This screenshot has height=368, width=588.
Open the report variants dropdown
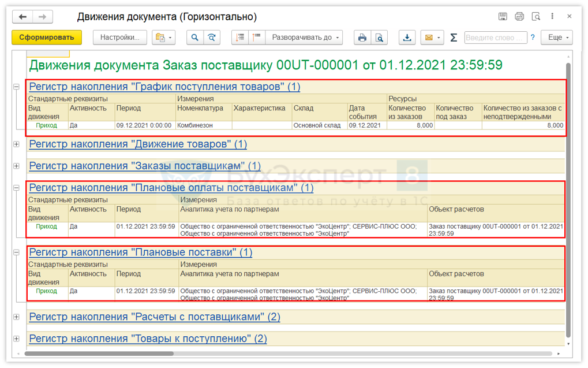coord(163,38)
